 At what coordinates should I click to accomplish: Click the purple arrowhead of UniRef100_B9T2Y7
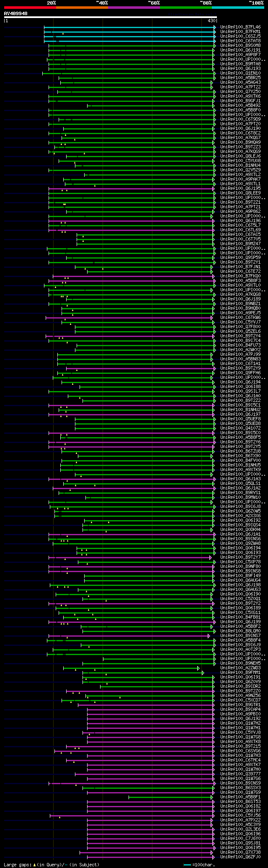point(211,557)
